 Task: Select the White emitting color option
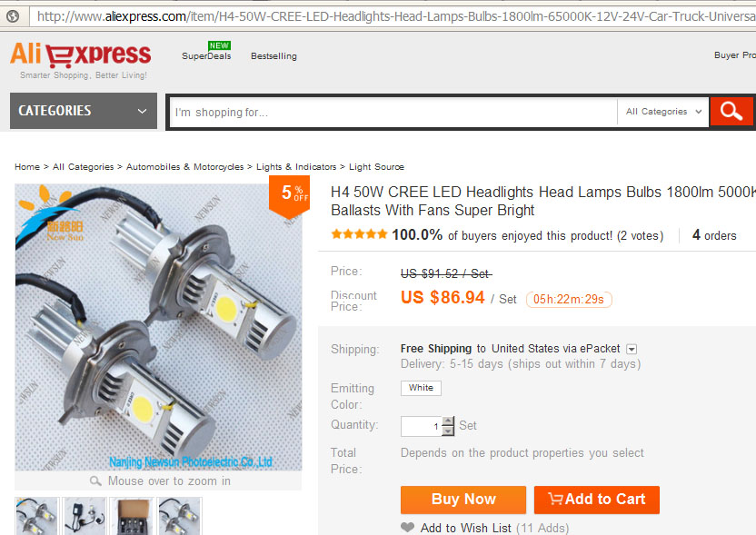point(421,388)
